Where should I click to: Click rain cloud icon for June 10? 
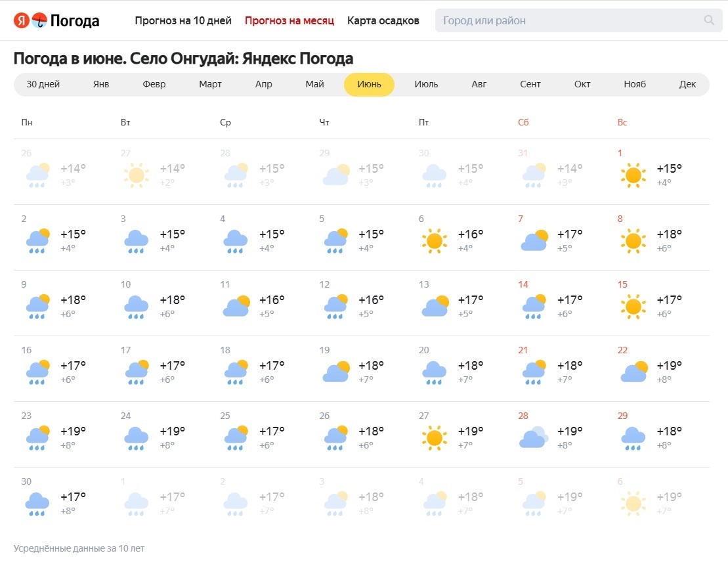click(136, 307)
